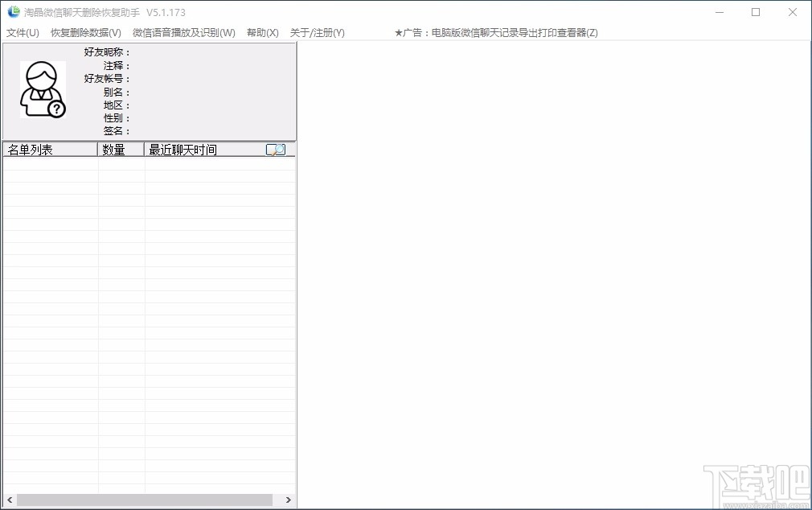Maximize the application window
This screenshot has height=510, width=812.
pyautogui.click(x=756, y=12)
